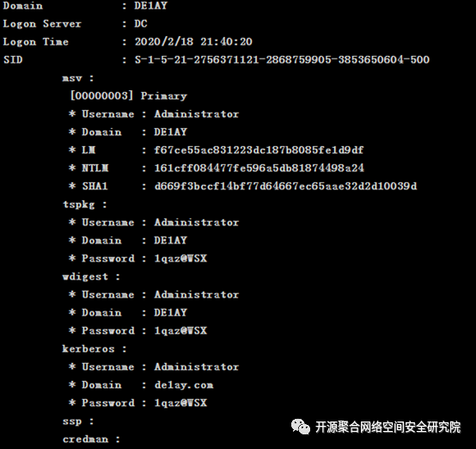This screenshot has width=476, height=449.
Task: Click the kerberos domain de1ay.com
Action: 184,385
